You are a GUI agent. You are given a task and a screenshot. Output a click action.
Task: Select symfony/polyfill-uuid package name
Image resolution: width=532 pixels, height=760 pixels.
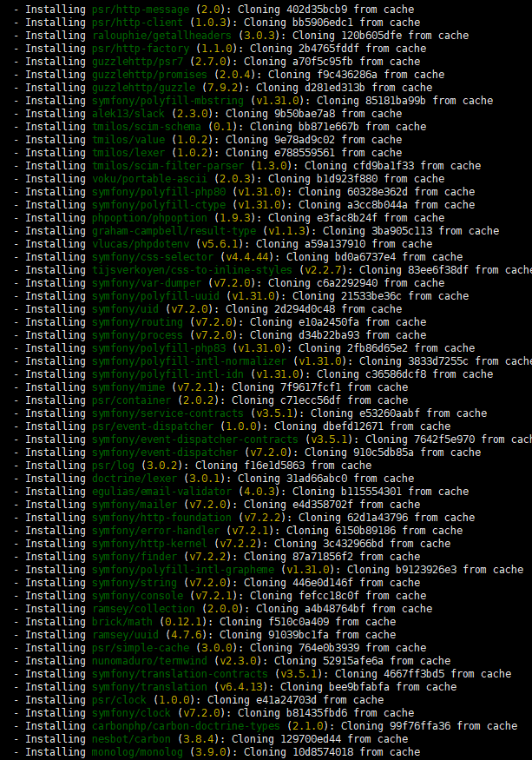[x=155, y=297]
